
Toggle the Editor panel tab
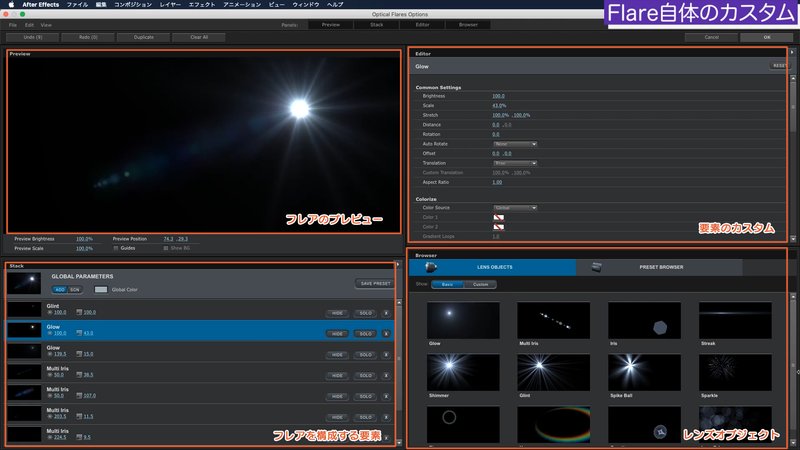click(x=422, y=24)
